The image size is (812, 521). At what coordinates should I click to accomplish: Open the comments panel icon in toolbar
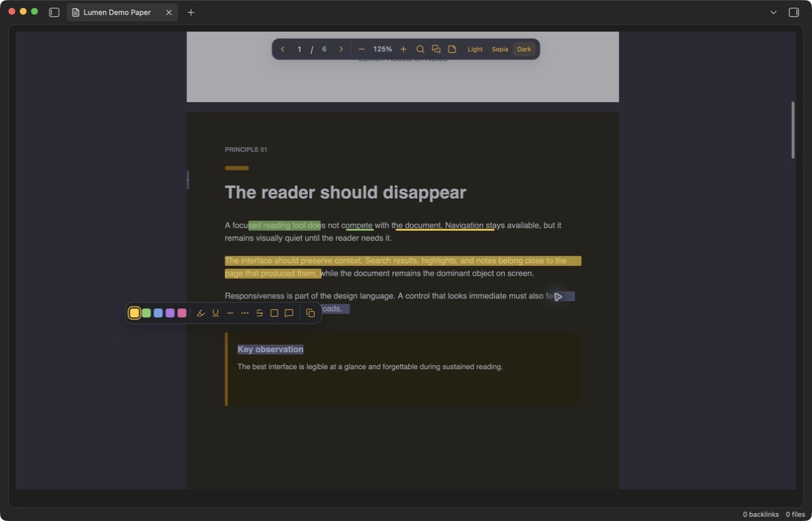(436, 49)
